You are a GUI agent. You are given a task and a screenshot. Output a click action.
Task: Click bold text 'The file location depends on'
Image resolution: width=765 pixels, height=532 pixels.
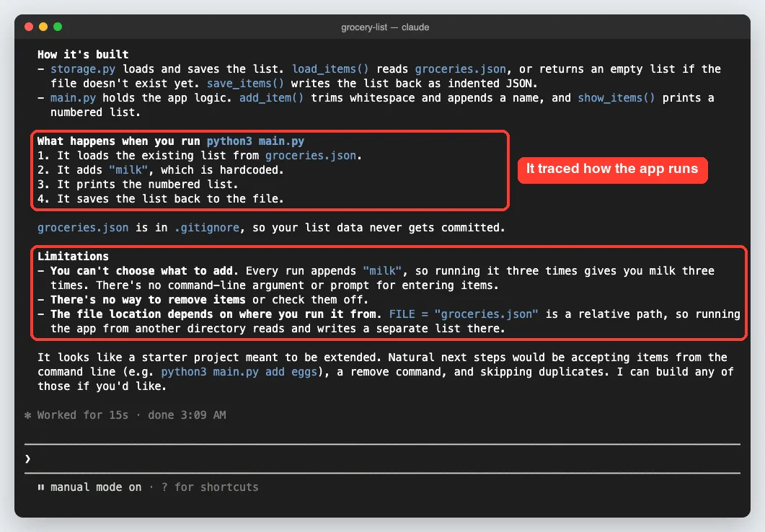click(x=216, y=314)
